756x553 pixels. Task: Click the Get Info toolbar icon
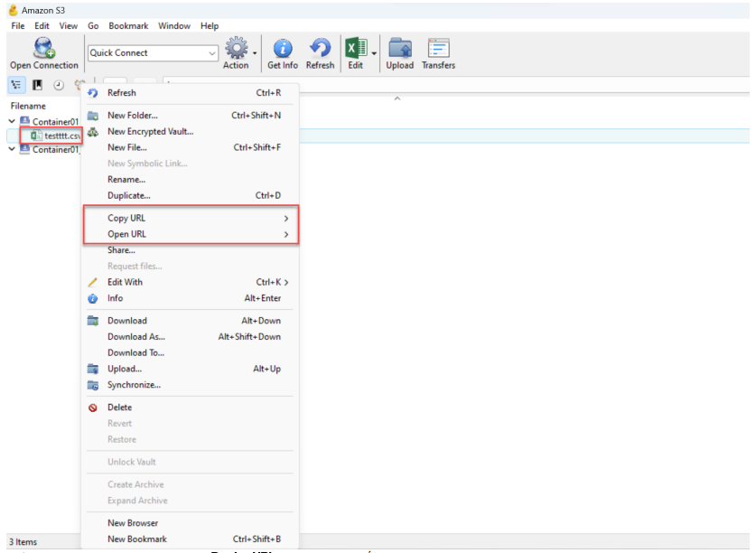pos(283,50)
